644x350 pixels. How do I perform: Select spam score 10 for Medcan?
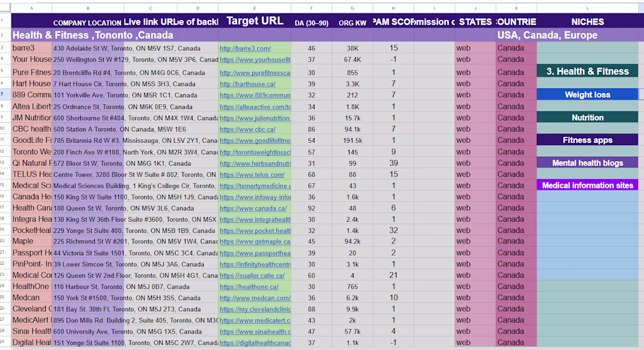(393, 297)
